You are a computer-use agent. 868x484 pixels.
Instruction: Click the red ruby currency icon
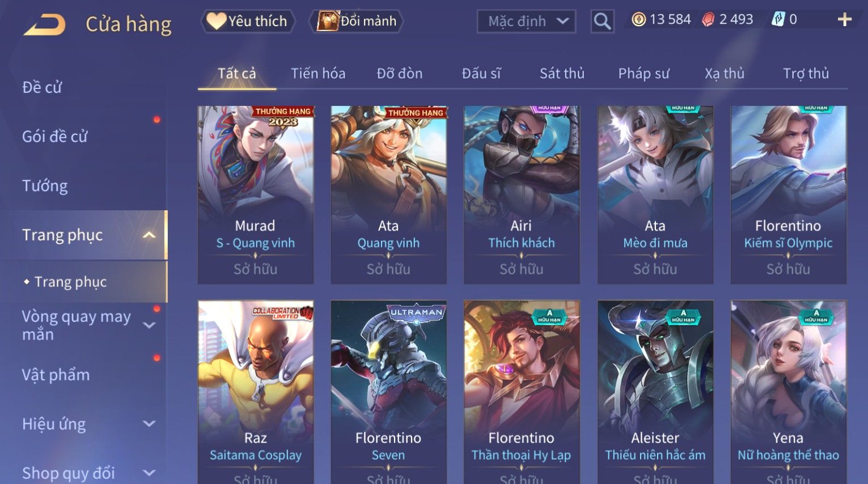click(x=708, y=20)
